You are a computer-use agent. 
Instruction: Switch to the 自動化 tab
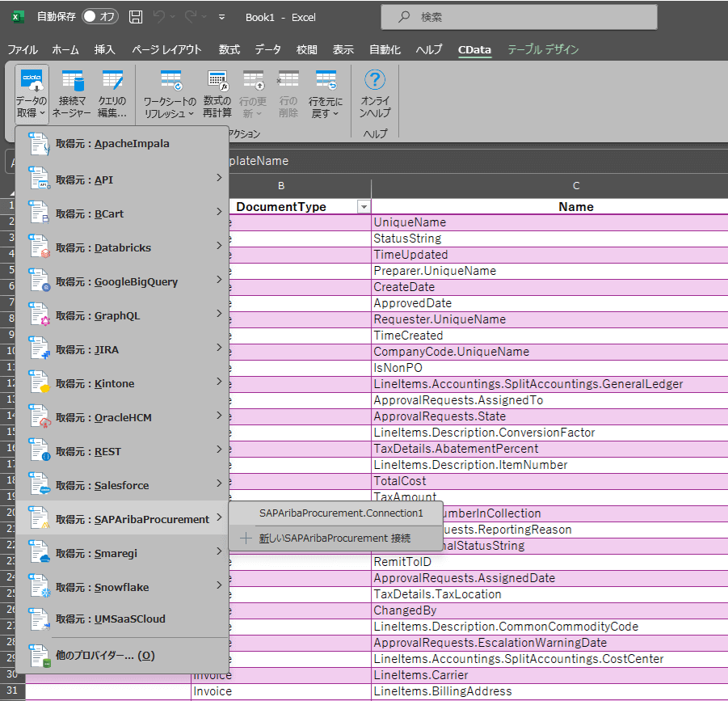pyautogui.click(x=385, y=49)
